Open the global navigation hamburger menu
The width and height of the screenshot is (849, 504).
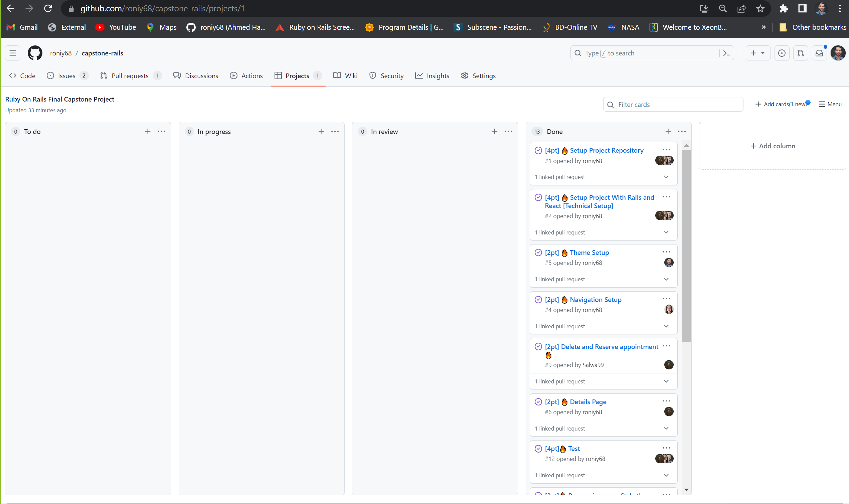click(13, 53)
